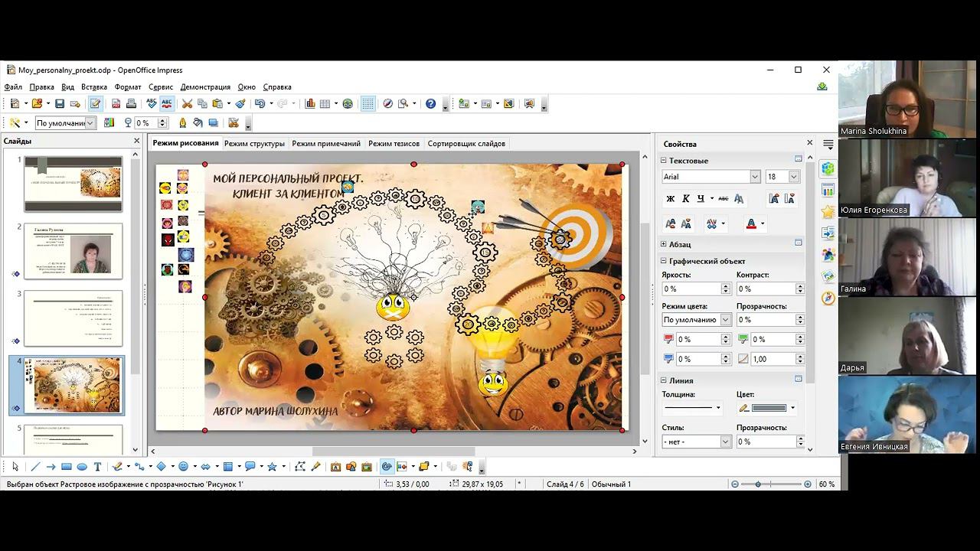This screenshot has width=980, height=551.
Task: Select slide 2 thumbnail in slides panel
Action: [x=73, y=251]
